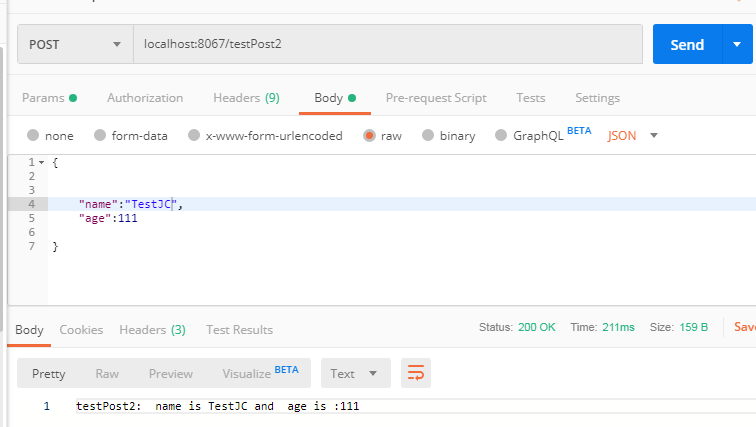
Task: Open the Tests tab
Action: point(530,98)
